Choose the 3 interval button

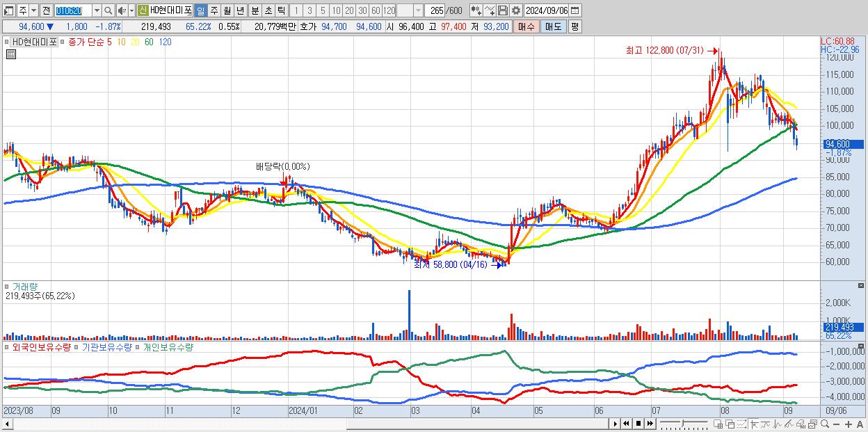tap(310, 10)
